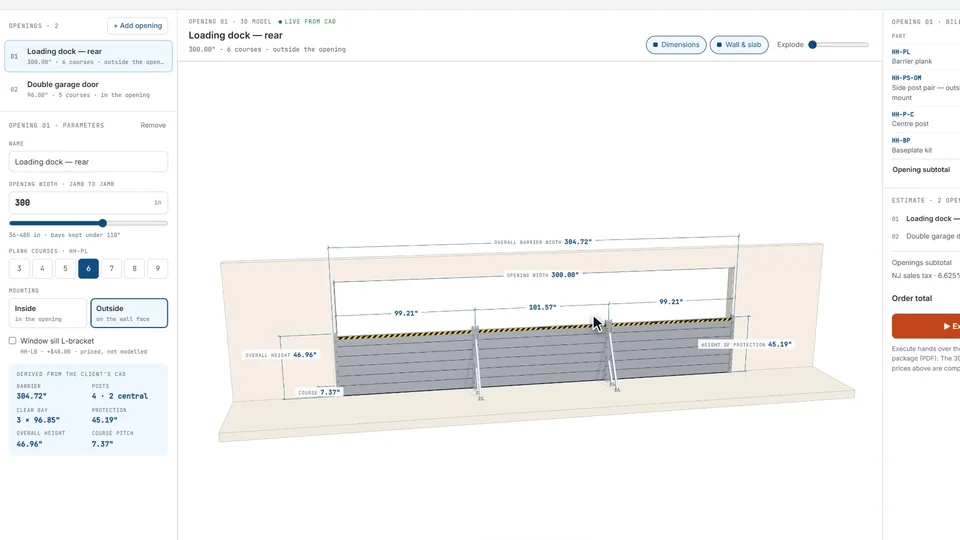Image resolution: width=960 pixels, height=540 pixels.
Task: Click the Order total label
Action: 912,298
